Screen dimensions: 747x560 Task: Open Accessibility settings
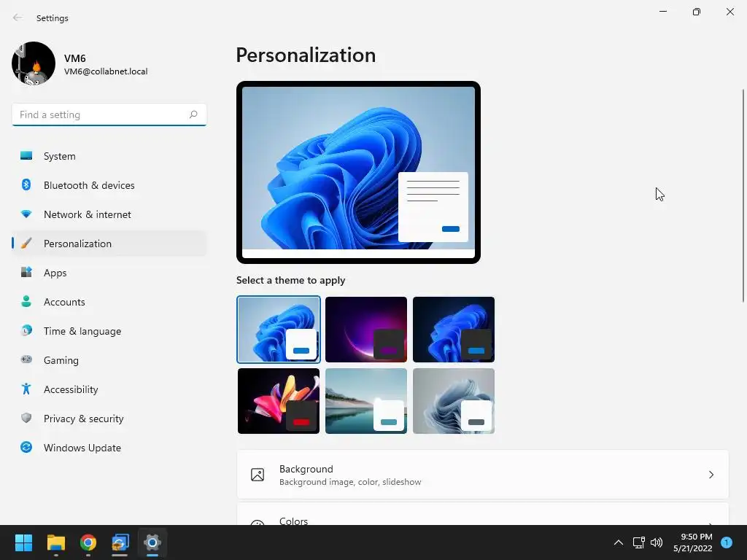click(x=109, y=389)
